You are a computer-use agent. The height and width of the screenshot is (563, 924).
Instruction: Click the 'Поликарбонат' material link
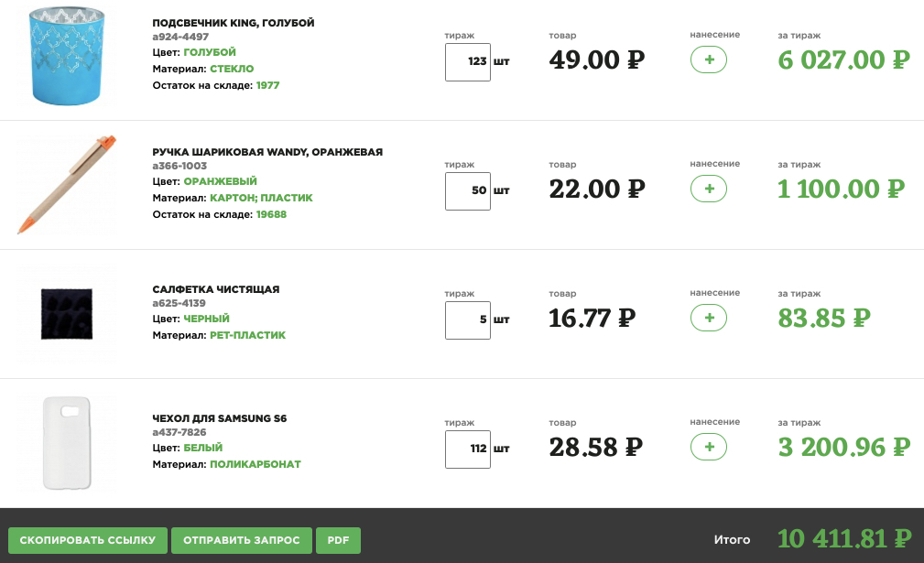tap(255, 464)
